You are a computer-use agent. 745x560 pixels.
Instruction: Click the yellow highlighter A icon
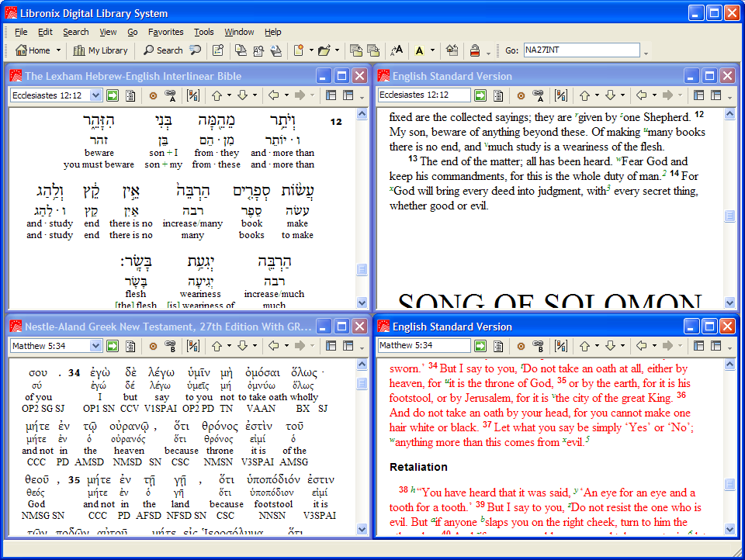[x=419, y=50]
